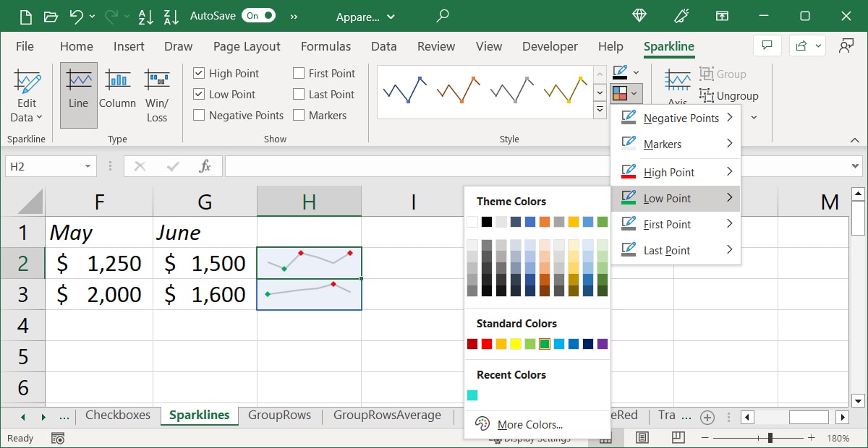
Task: Expand the sparkline Style gallery
Action: 600,109
